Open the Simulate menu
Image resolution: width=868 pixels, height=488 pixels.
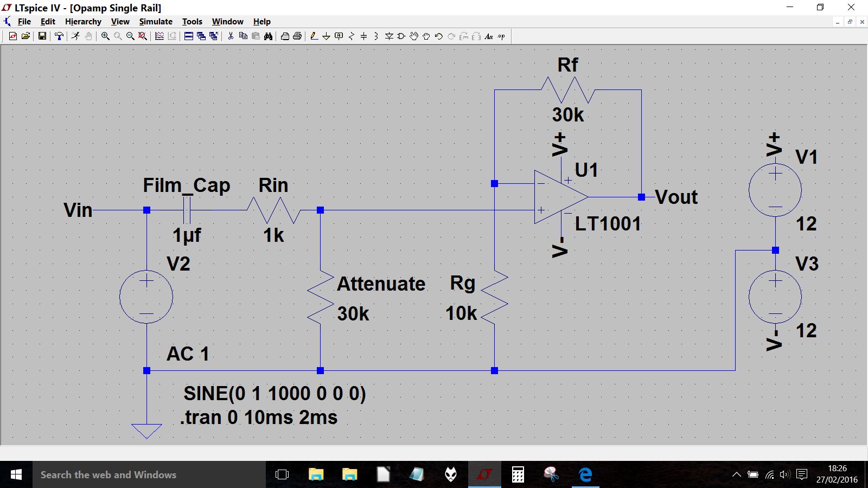[x=156, y=22]
